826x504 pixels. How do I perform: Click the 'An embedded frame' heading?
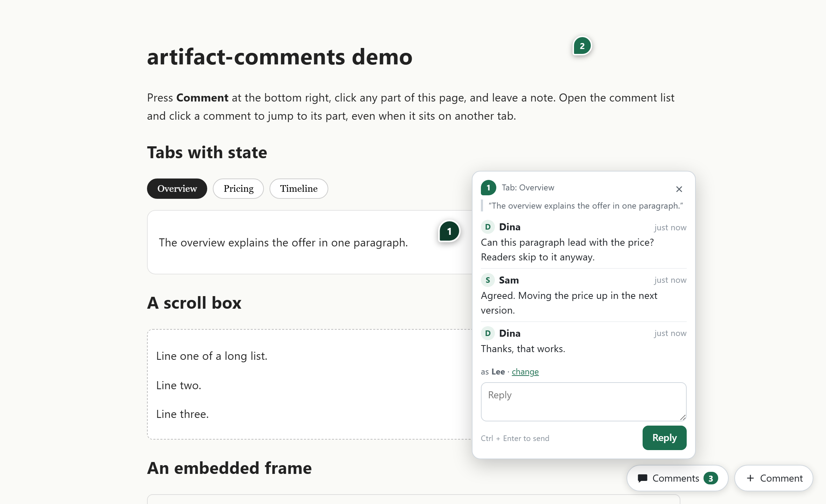tap(229, 468)
